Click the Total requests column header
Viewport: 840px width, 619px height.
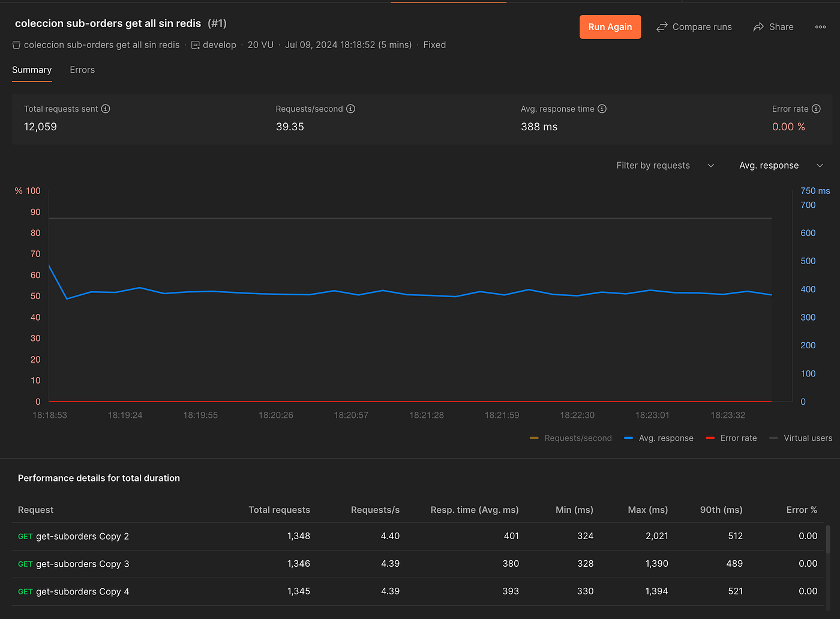tap(279, 510)
